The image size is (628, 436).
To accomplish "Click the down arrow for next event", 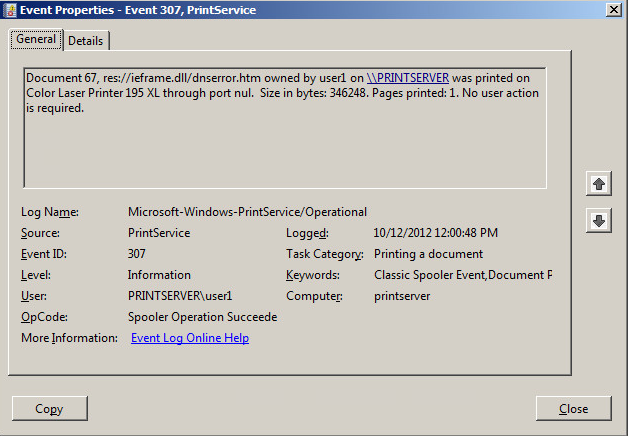I will (599, 220).
